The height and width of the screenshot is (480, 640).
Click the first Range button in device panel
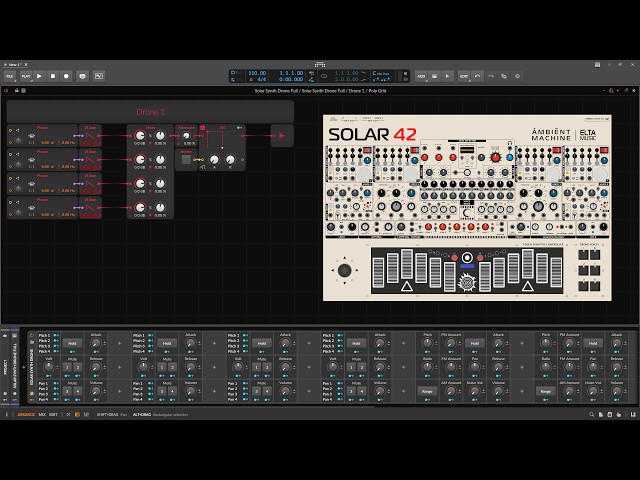point(427,391)
